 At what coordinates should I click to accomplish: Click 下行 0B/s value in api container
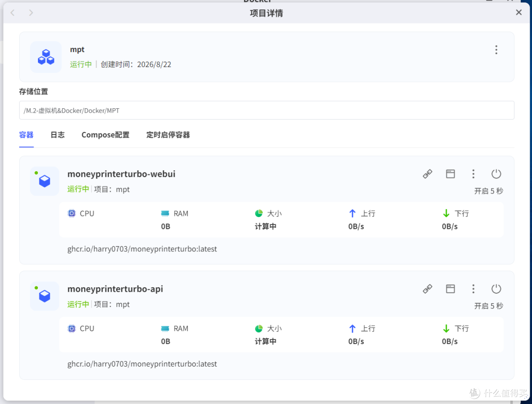(x=450, y=342)
